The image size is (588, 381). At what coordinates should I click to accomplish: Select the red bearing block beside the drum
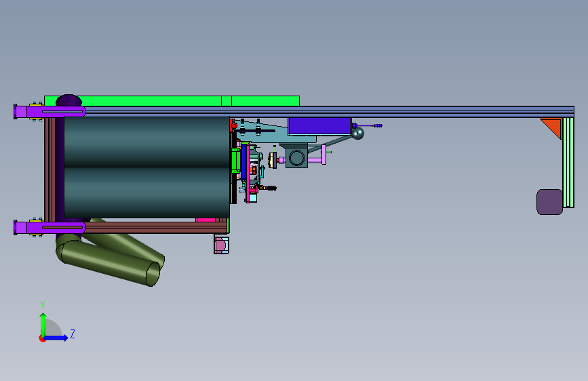(233, 125)
